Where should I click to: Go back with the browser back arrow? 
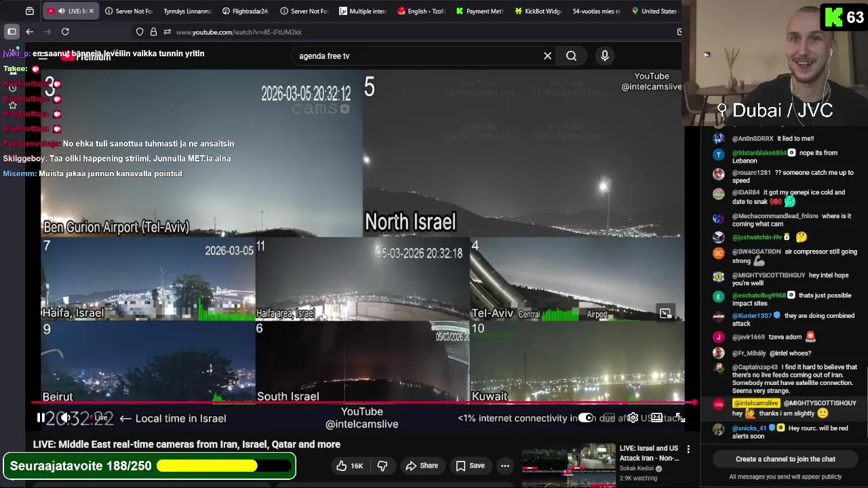click(29, 32)
